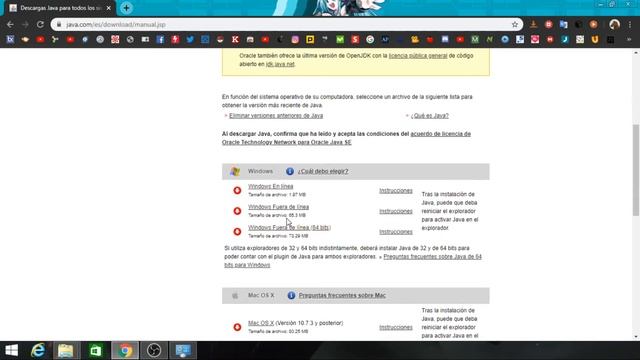Click the blue info icon next to Preguntas frecuentes sobre Mac
Viewport: 640px width, 360px height.
[x=291, y=296]
